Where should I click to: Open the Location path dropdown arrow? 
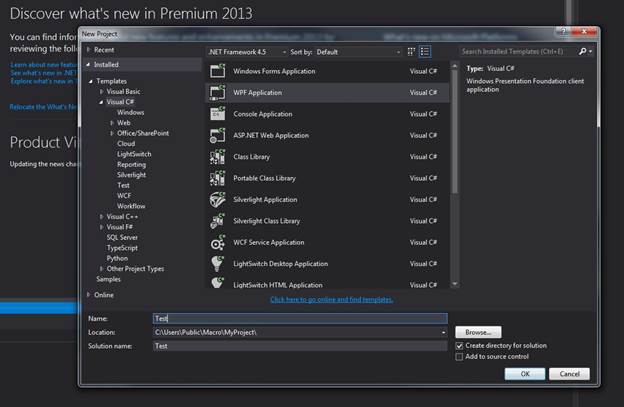coord(443,332)
